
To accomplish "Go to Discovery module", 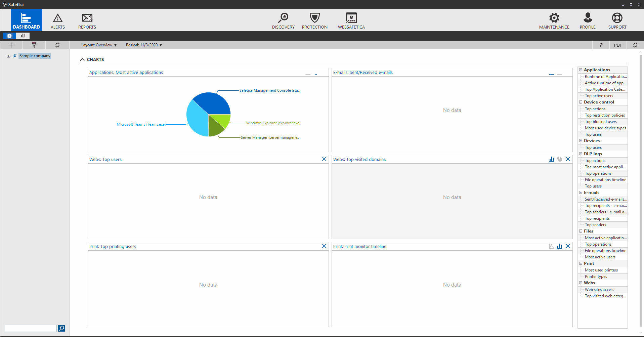I will (x=283, y=21).
